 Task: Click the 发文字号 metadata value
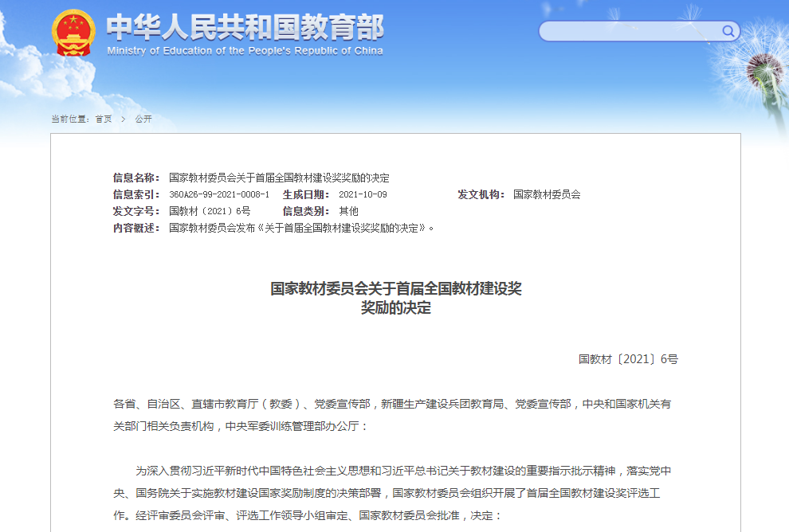click(210, 211)
